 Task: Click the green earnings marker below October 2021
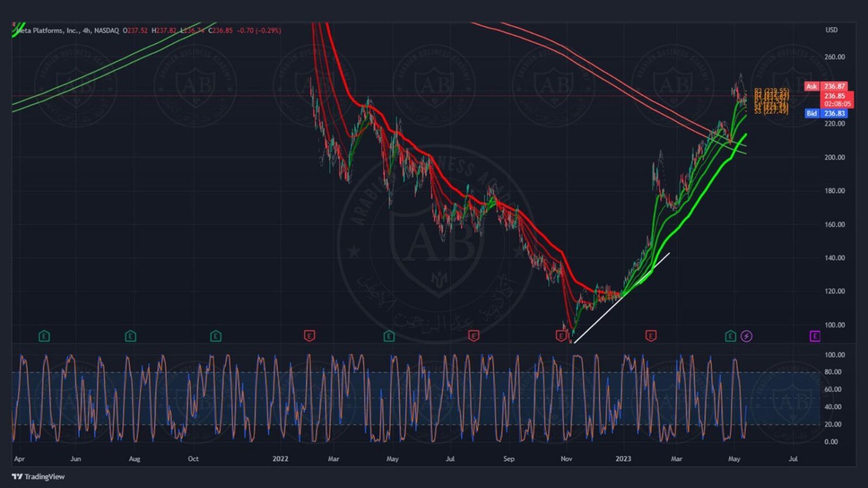(216, 336)
